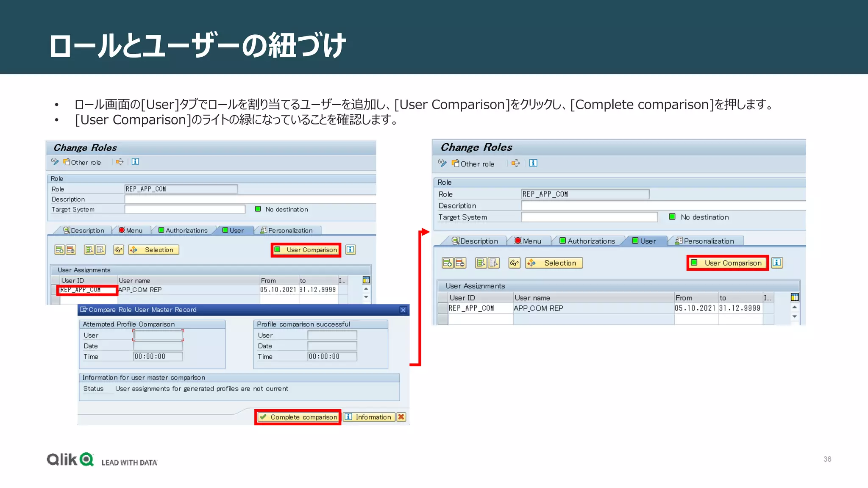The width and height of the screenshot is (868, 488).
Task: Open Authorizations tab in right window
Action: tap(587, 241)
